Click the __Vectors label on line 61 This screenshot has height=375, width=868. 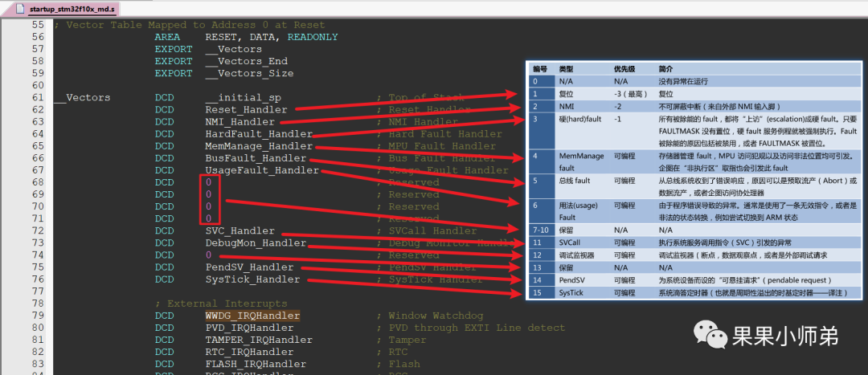point(82,98)
